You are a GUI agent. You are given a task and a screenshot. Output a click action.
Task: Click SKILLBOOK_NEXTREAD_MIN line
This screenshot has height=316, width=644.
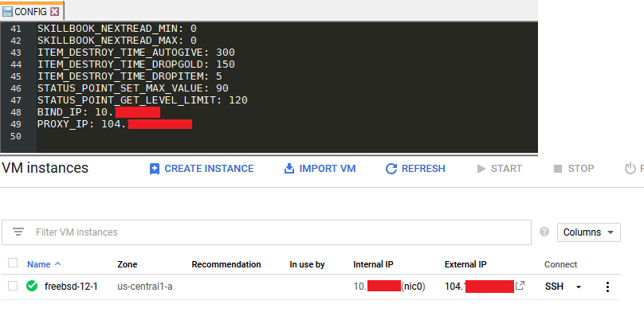tap(117, 29)
